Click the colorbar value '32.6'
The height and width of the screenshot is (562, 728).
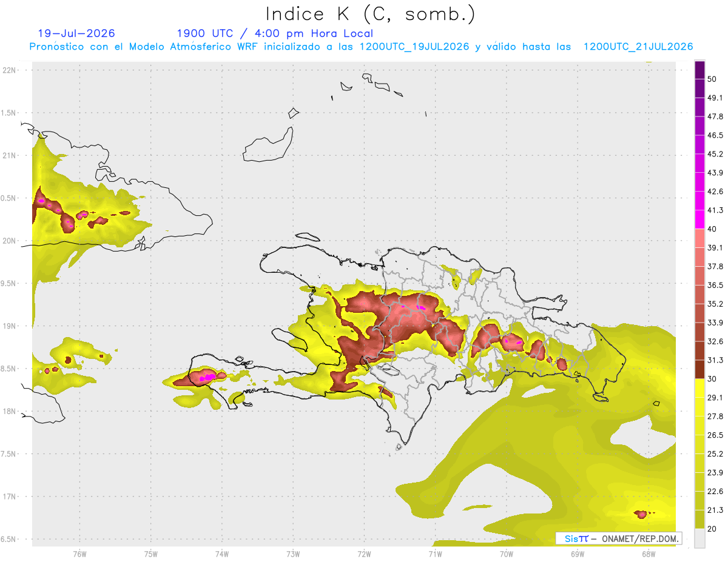[715, 342]
